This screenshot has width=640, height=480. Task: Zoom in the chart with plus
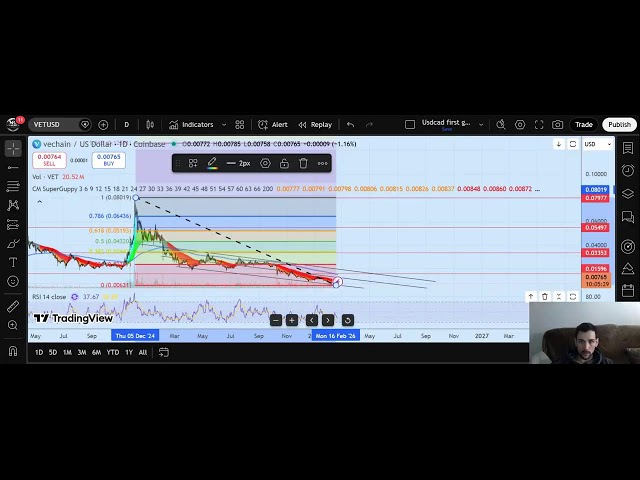pyautogui.click(x=291, y=320)
